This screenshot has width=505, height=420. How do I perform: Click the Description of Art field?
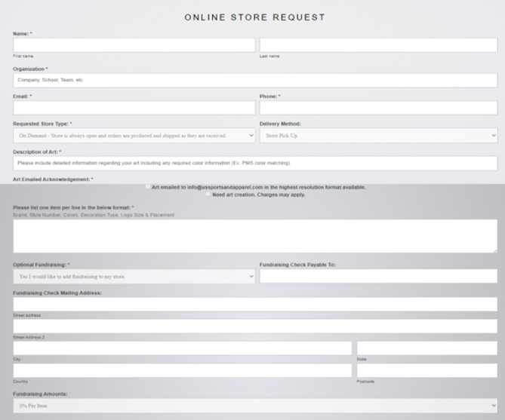point(255,163)
